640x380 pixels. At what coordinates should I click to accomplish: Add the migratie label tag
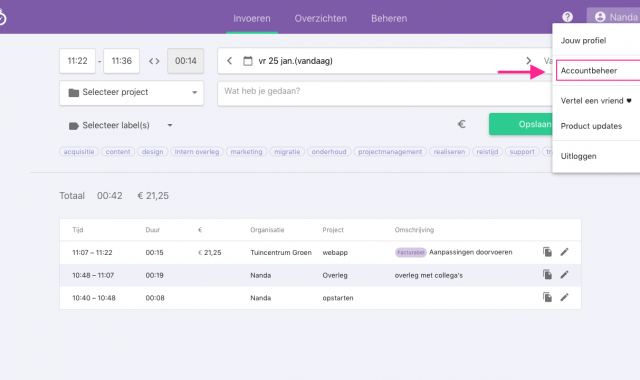click(x=287, y=151)
